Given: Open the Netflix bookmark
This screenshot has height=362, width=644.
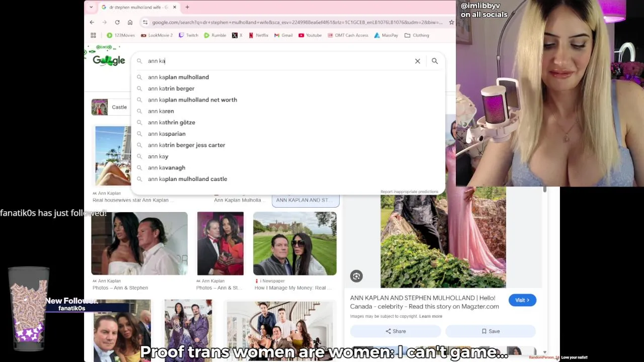Looking at the screenshot, I should pyautogui.click(x=259, y=35).
